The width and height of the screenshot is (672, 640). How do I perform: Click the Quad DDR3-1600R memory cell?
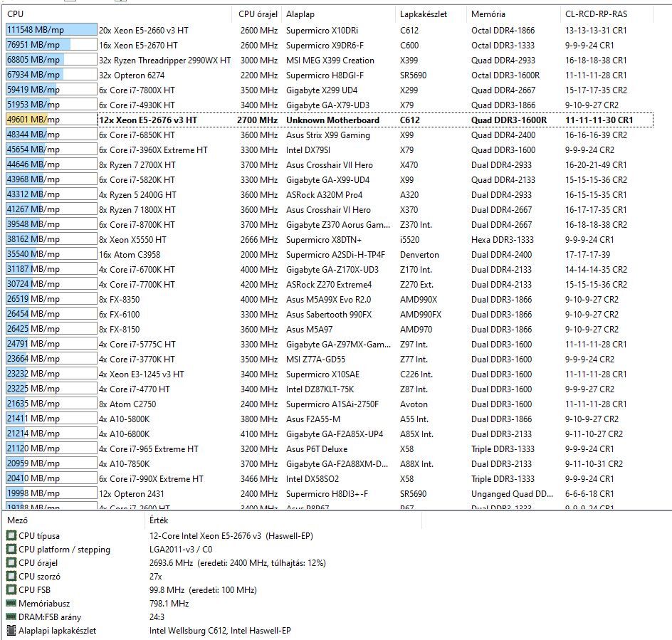click(x=509, y=120)
